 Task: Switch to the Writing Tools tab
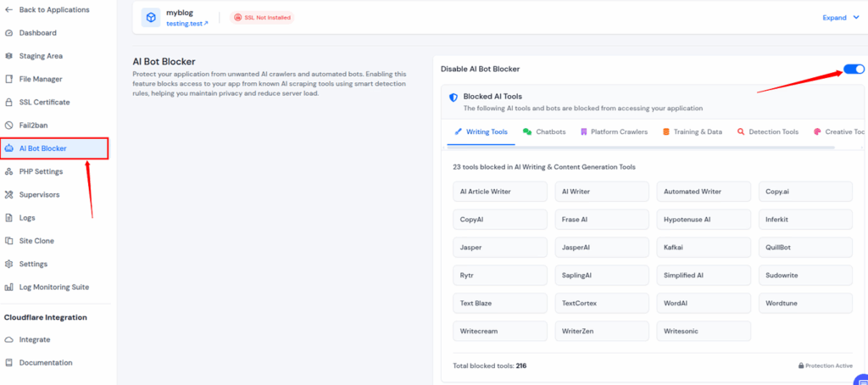point(481,131)
